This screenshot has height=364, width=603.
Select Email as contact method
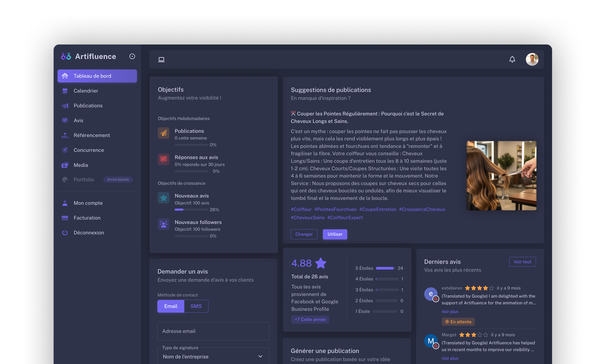pos(170,306)
